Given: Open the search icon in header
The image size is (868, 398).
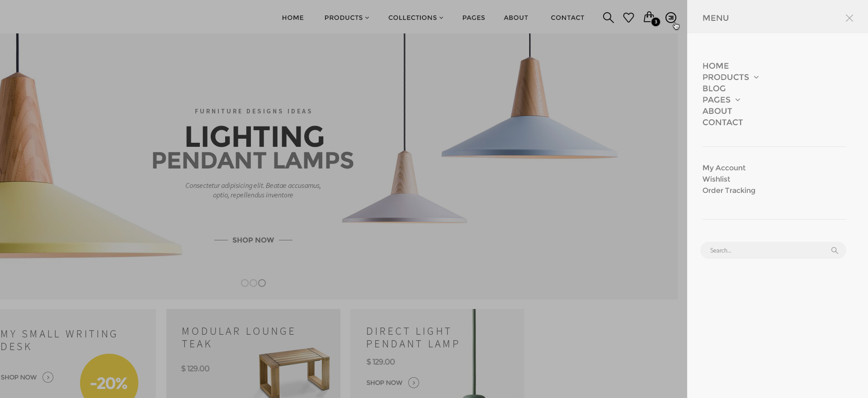Looking at the screenshot, I should click(x=608, y=18).
